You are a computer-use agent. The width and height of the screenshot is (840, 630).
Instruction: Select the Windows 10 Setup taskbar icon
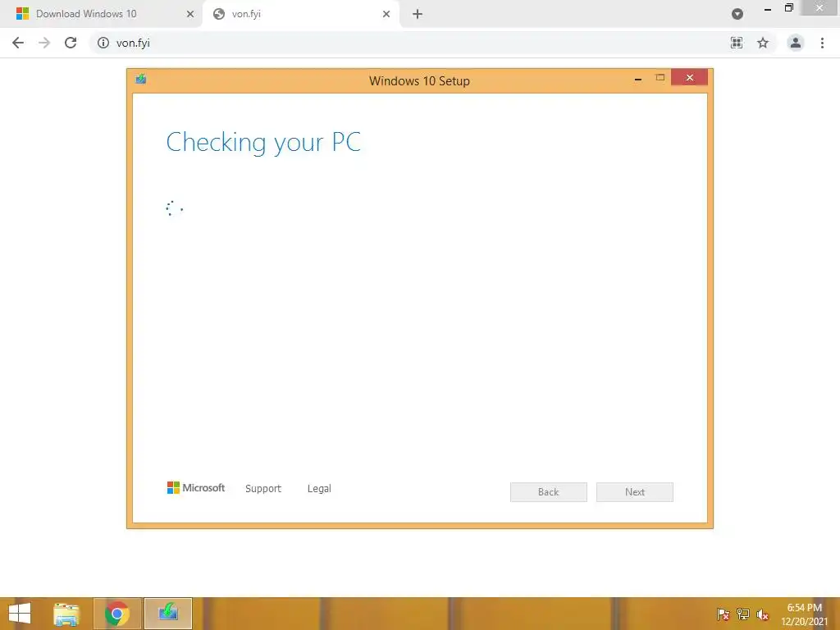[168, 614]
